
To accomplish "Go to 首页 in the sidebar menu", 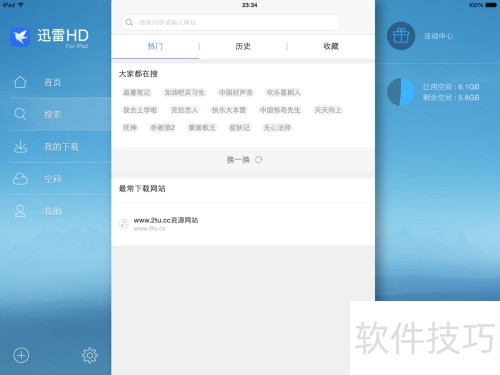I will pyautogui.click(x=53, y=82).
